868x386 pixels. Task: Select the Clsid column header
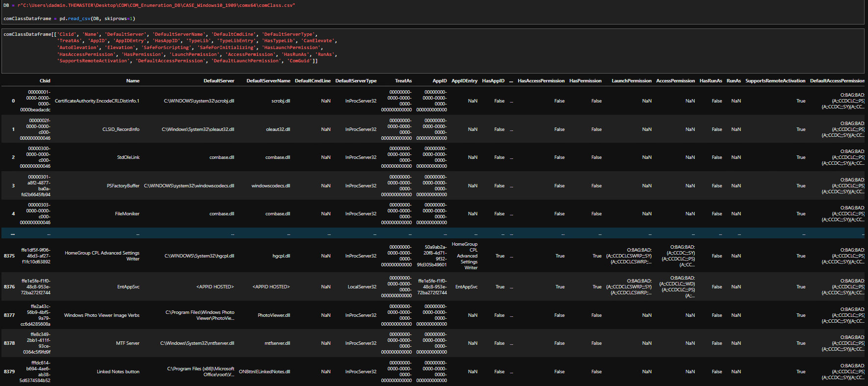click(x=45, y=81)
